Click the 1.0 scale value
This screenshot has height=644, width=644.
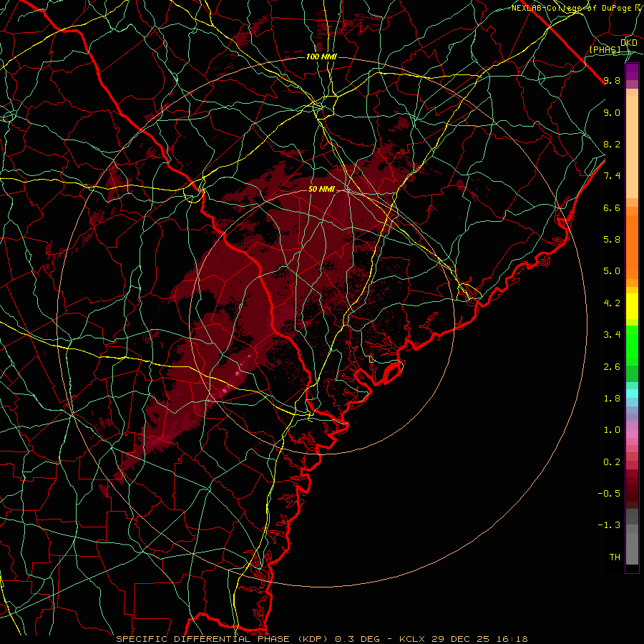coord(612,430)
